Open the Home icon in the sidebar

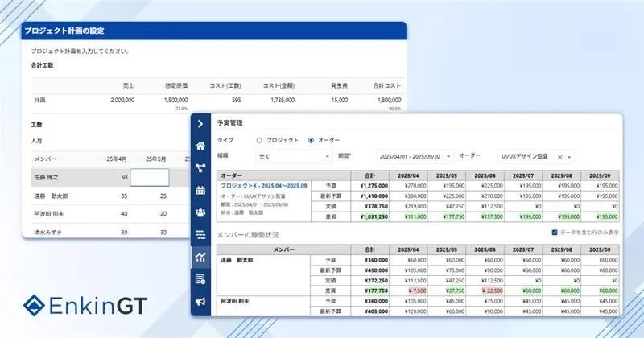click(x=200, y=146)
